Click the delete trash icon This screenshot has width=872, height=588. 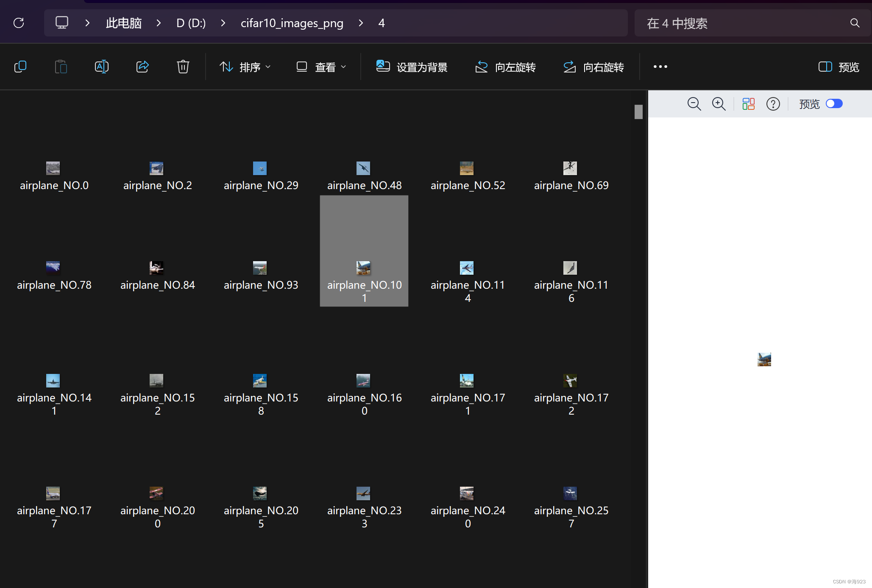pyautogui.click(x=183, y=67)
